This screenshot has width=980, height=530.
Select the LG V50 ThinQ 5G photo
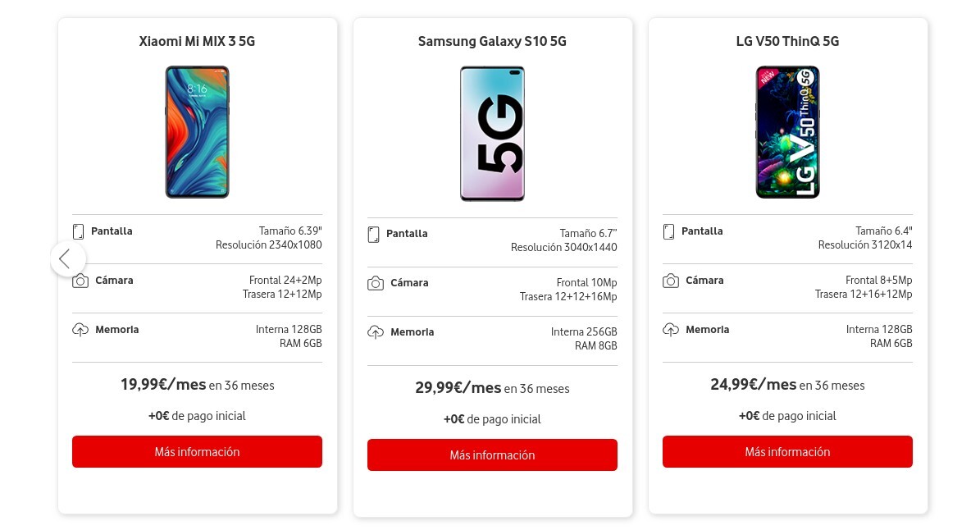point(787,132)
